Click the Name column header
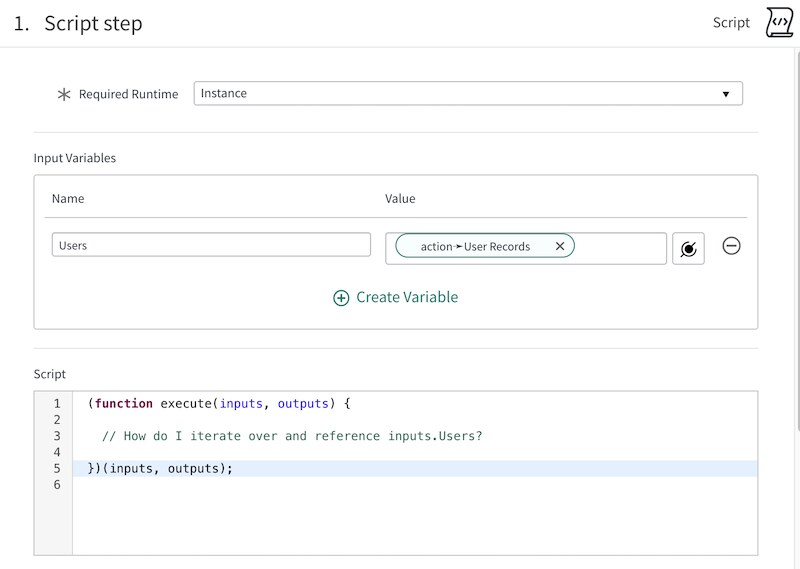This screenshot has width=800, height=569. click(x=68, y=199)
